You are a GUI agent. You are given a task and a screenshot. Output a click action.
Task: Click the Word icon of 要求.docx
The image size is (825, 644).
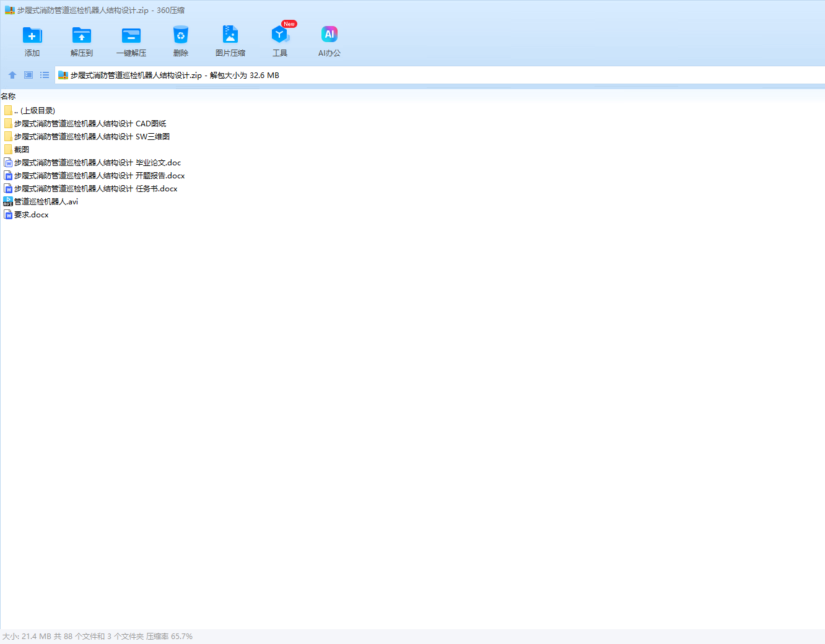(8, 214)
